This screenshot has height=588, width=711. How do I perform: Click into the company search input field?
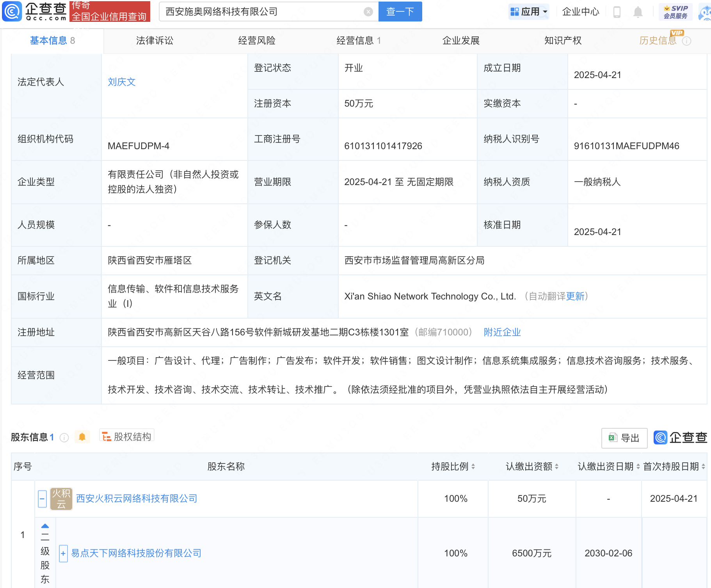tap(261, 12)
